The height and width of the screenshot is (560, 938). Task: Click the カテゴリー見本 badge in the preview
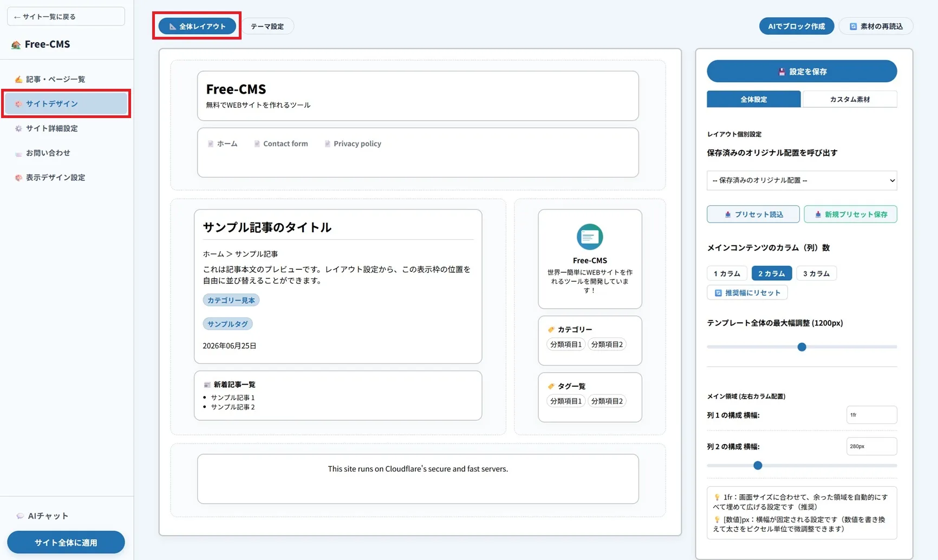231,300
